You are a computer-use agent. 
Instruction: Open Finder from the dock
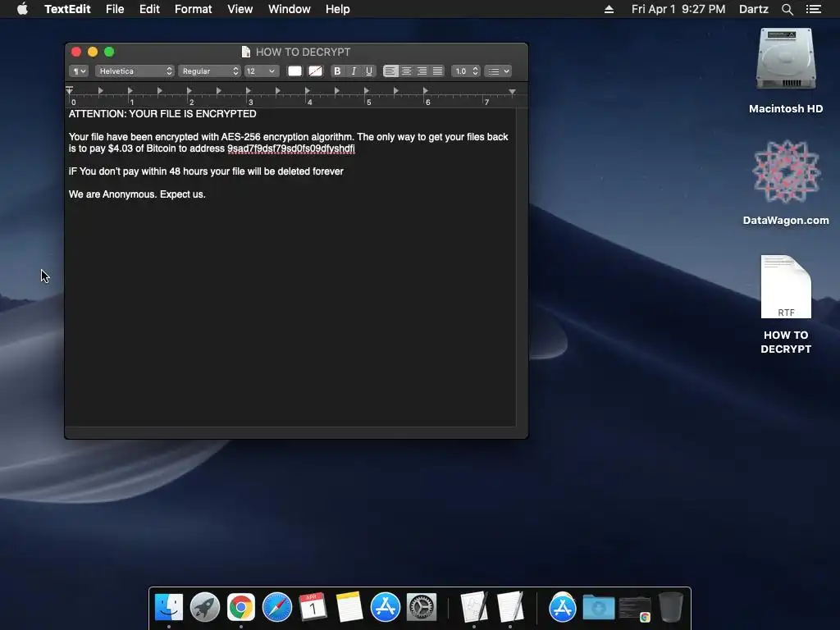tap(169, 607)
